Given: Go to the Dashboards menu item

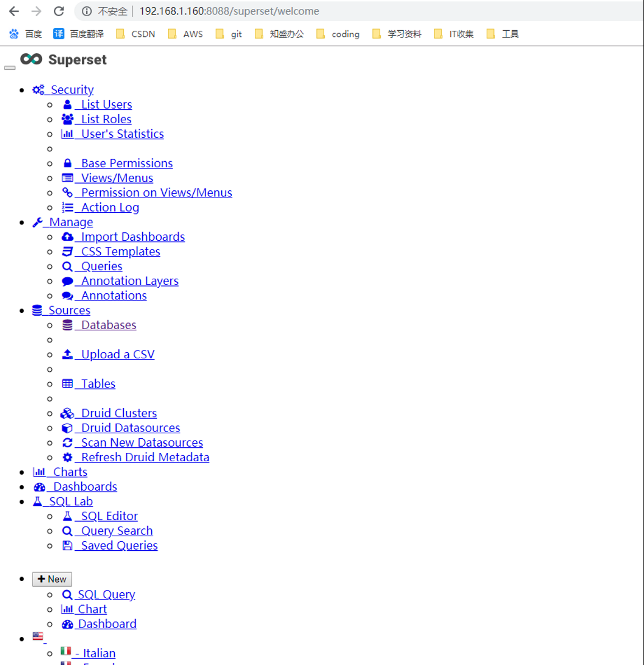Looking at the screenshot, I should pos(85,487).
